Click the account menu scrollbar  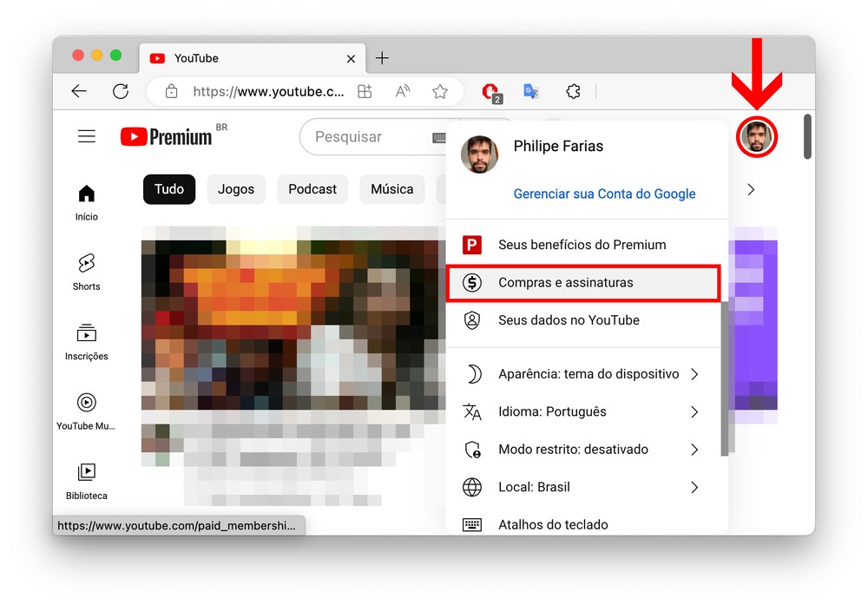[x=725, y=382]
